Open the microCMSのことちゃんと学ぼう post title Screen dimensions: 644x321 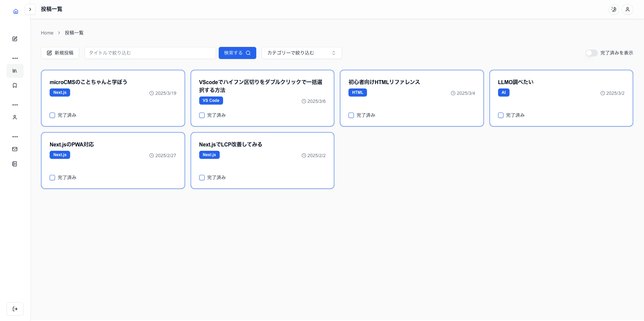click(89, 82)
